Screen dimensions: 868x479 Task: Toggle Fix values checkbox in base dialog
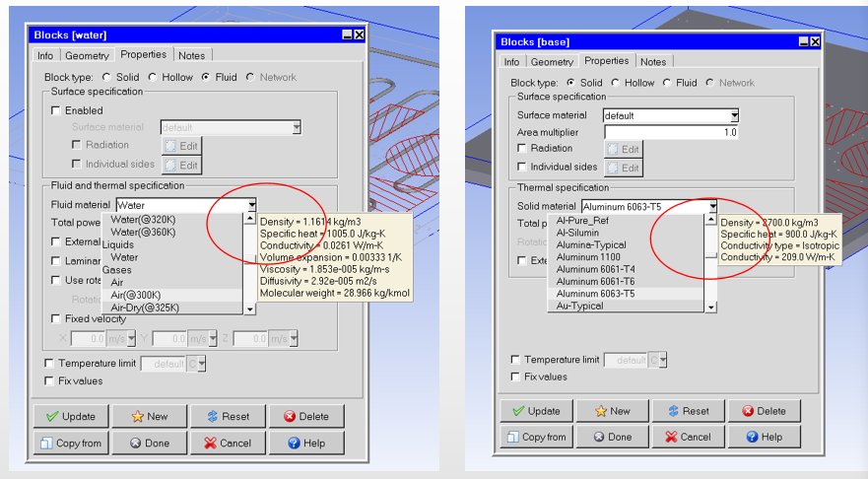click(516, 376)
